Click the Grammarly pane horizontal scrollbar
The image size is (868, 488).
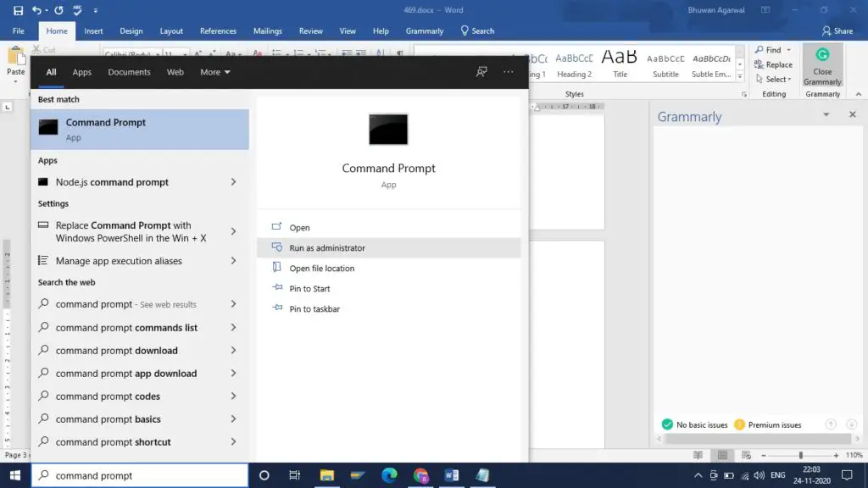coord(758,439)
